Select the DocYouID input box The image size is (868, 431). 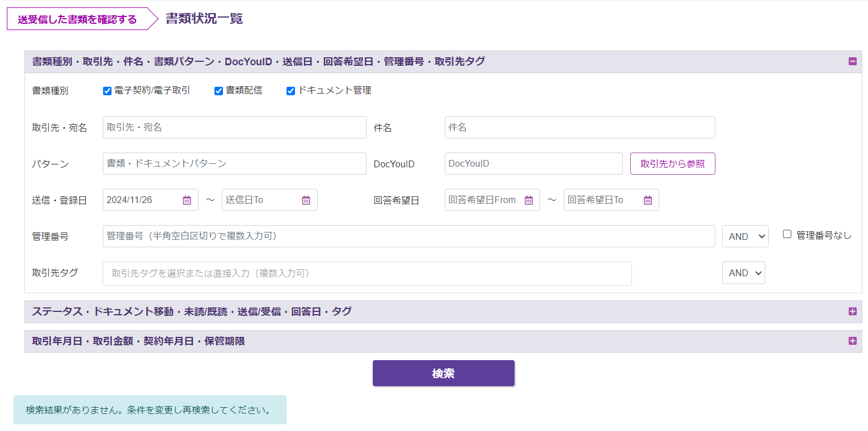(533, 164)
